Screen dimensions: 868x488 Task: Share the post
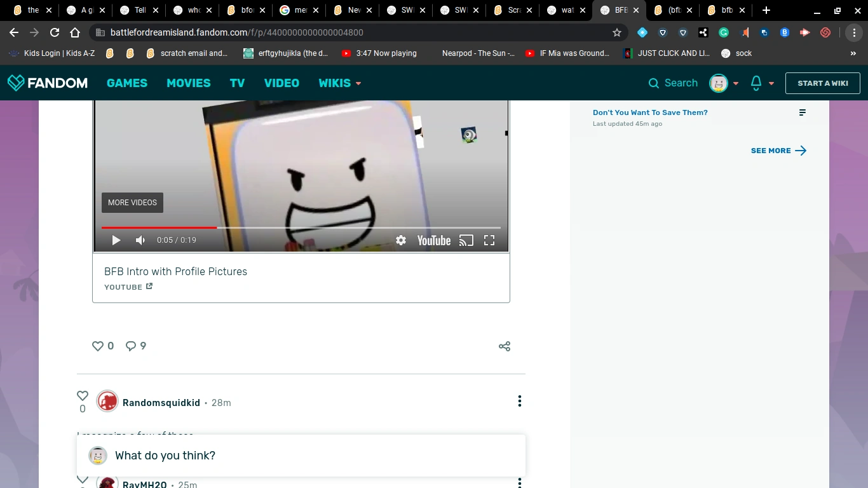(505, 346)
